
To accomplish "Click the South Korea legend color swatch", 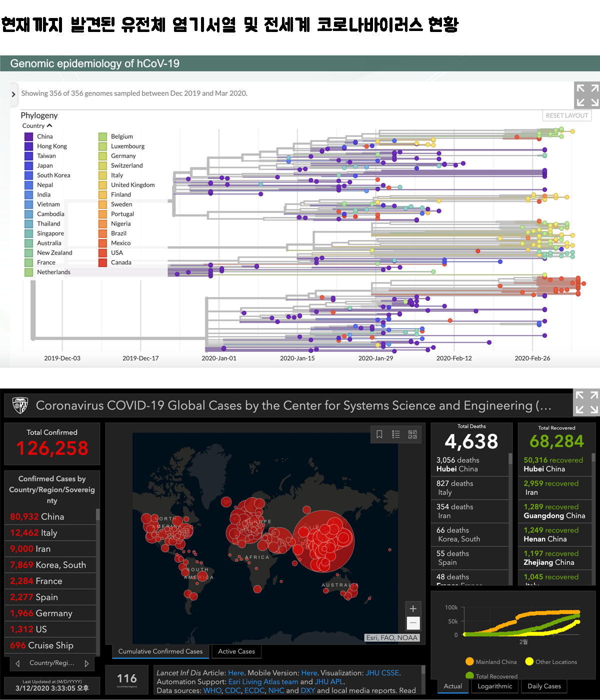I will coord(29,175).
